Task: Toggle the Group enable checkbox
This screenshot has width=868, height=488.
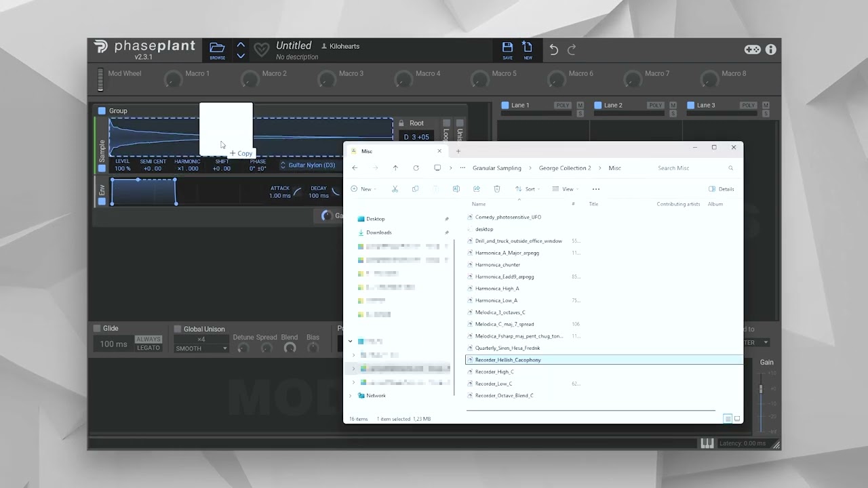Action: [102, 110]
